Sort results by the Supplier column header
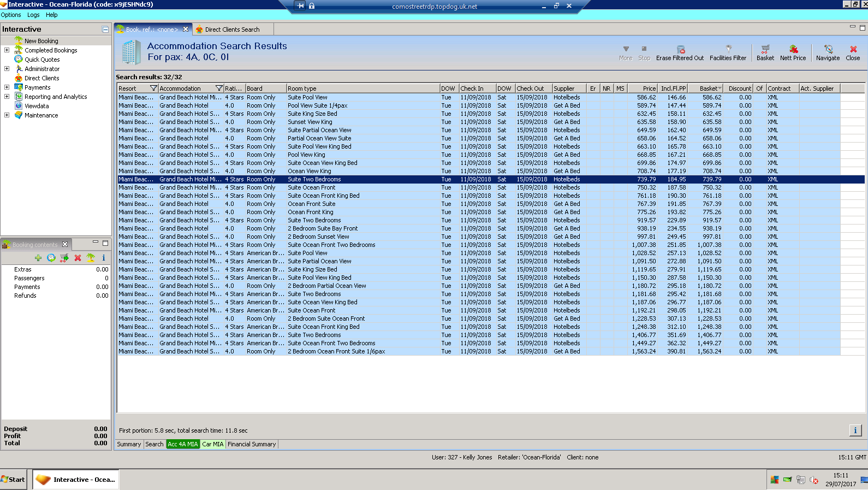This screenshot has height=490, width=868. [569, 88]
